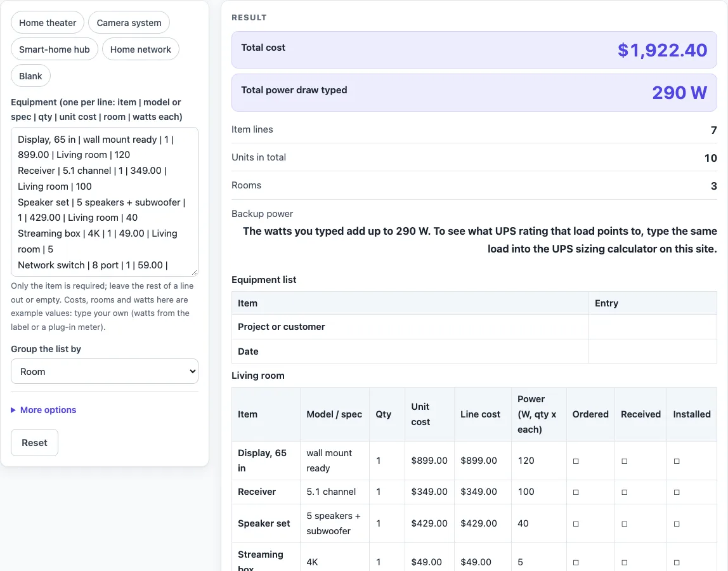
Task: Mark Display, 65 in as Installed
Action: [x=677, y=461]
